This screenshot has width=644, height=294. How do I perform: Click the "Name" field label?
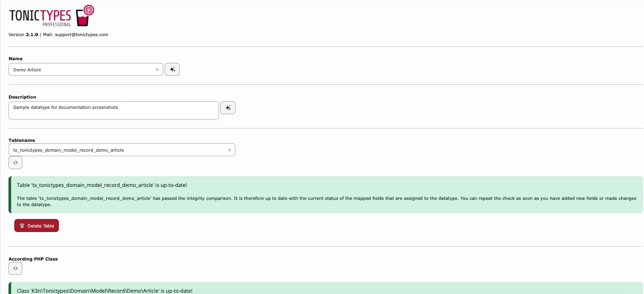(16, 58)
